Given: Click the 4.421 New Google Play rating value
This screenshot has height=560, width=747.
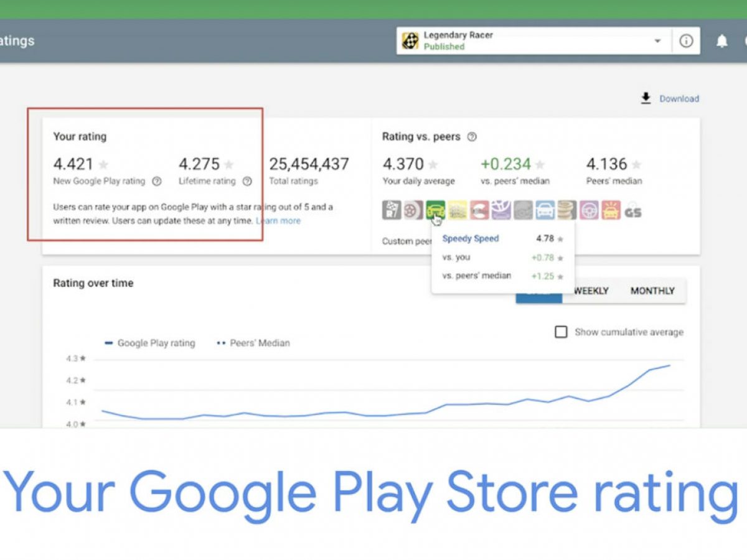Looking at the screenshot, I should pos(73,164).
